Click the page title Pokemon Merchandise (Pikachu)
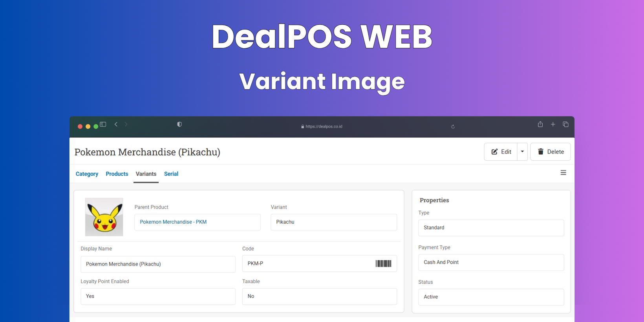 pyautogui.click(x=147, y=152)
